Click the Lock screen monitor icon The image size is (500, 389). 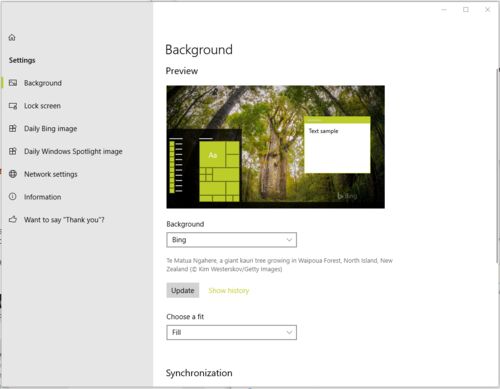point(13,106)
